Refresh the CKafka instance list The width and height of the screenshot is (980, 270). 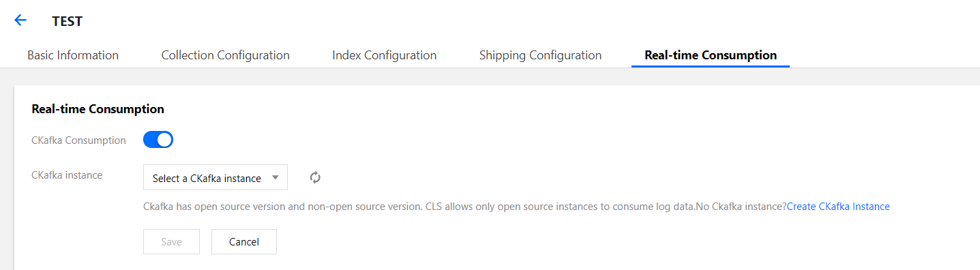point(315,177)
